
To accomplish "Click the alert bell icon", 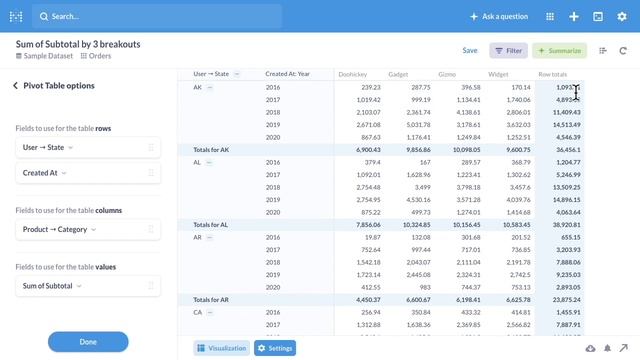I will pos(607,348).
